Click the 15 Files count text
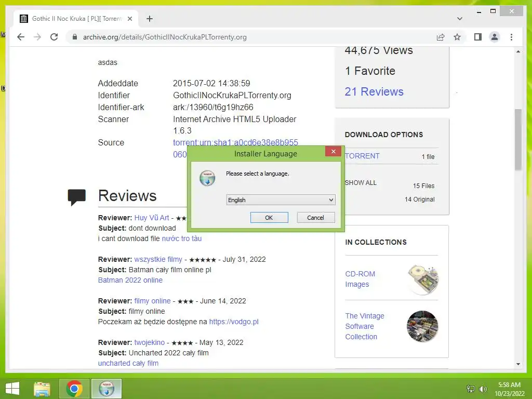Screen dimensions: 532x399 423,186
